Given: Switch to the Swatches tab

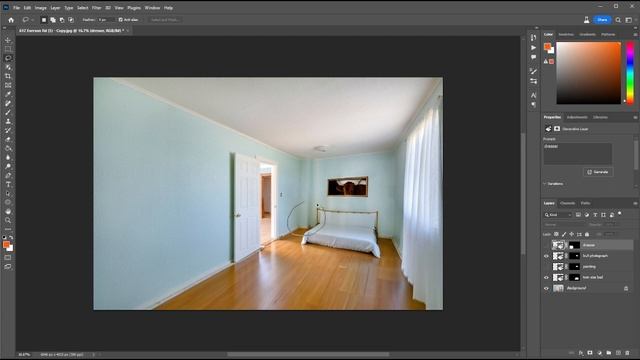Looking at the screenshot, I should tap(566, 35).
